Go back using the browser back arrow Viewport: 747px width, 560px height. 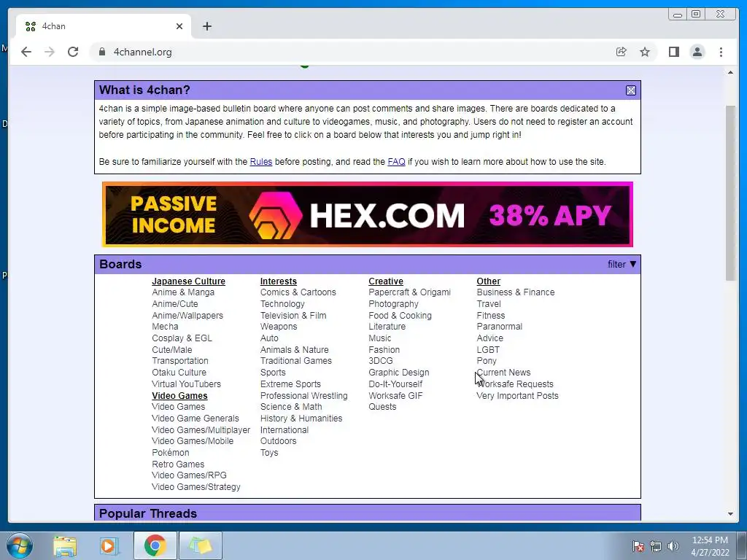[26, 52]
